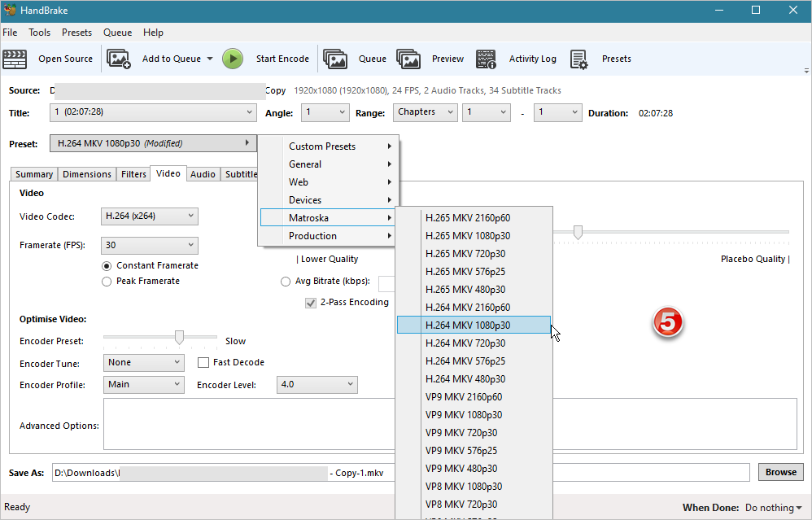The image size is (812, 520).
Task: Choose the VP9 MKV 2160p60 preset
Action: pos(474,397)
